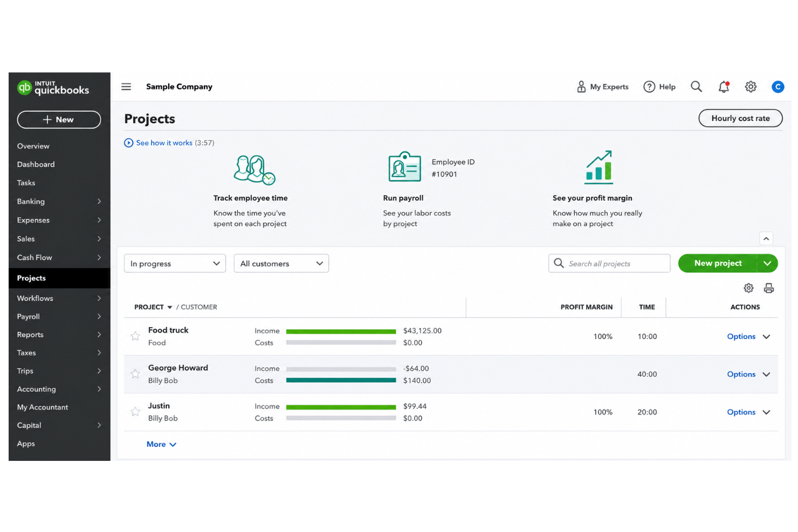Click the profit margin chart illustration
Viewport: 798px width, 532px height.
click(x=599, y=167)
